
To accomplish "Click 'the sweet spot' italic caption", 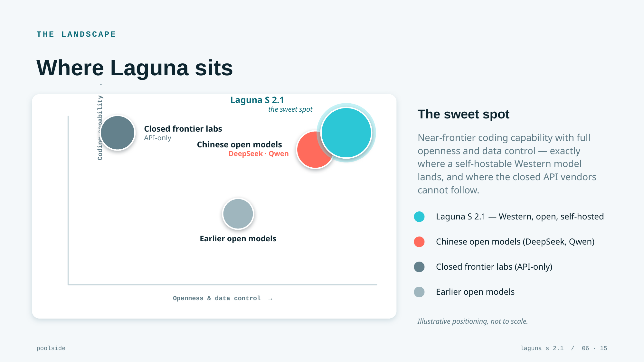I will point(290,109).
